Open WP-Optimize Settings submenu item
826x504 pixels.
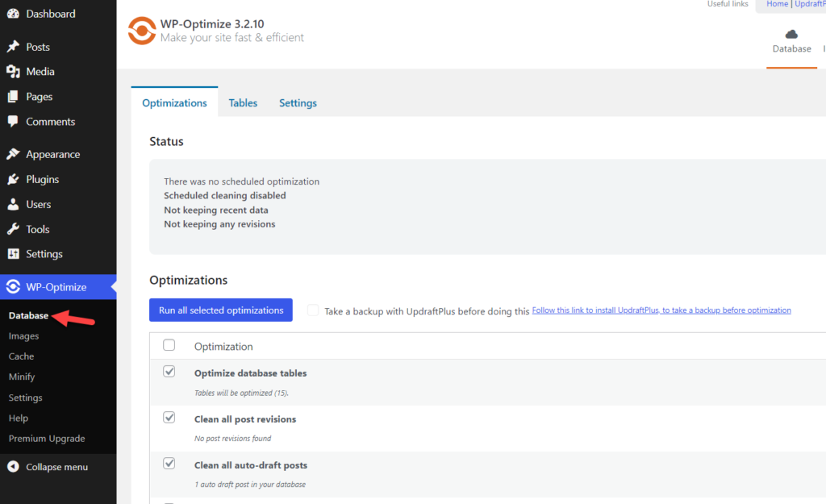(25, 398)
